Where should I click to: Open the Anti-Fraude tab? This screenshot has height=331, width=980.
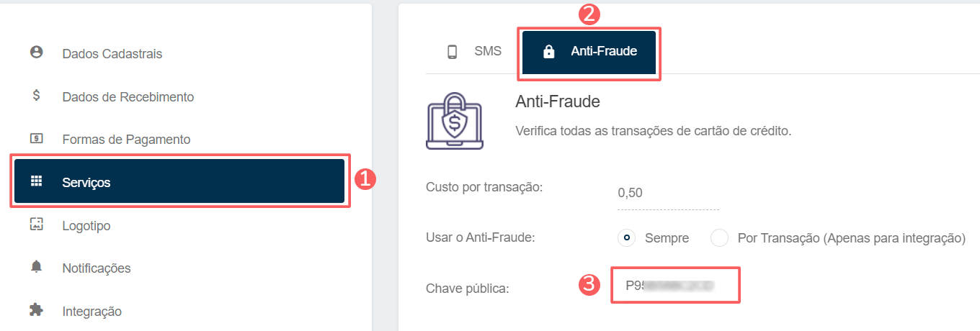tap(589, 52)
